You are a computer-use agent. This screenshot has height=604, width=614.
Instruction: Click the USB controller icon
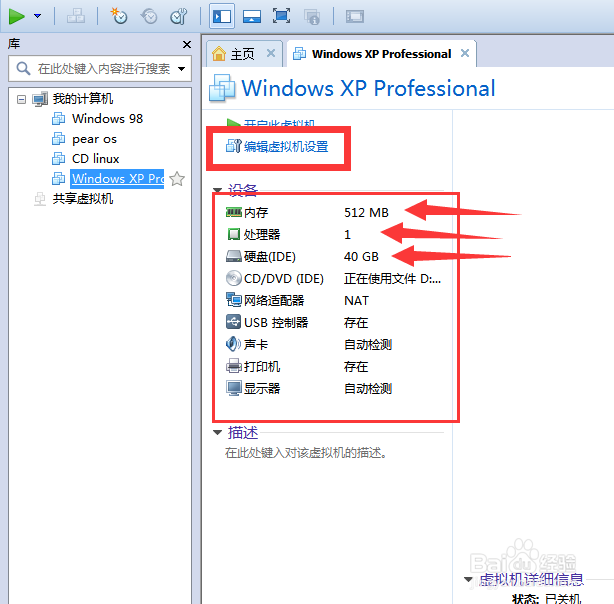233,322
